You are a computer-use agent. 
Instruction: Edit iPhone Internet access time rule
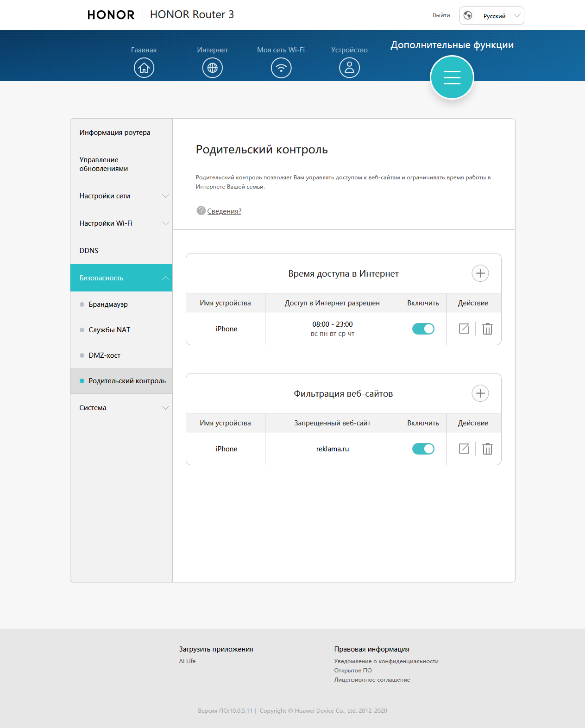coord(464,329)
